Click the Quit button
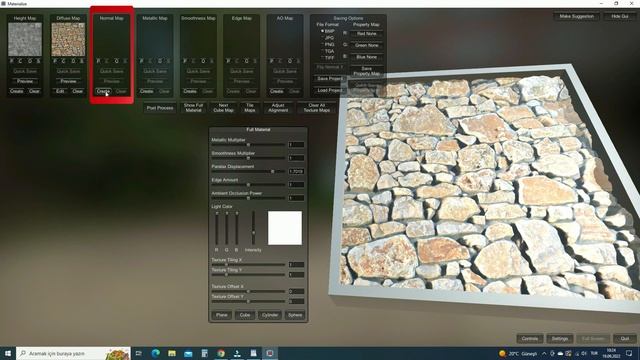Screen dimensions: 640x360 coord(625,338)
